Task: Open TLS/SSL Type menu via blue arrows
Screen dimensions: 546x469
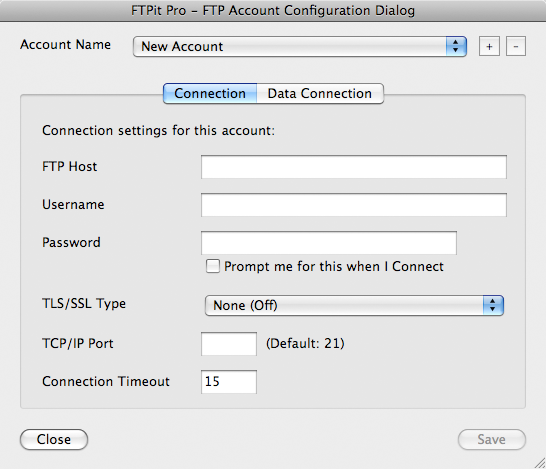Action: coord(493,305)
